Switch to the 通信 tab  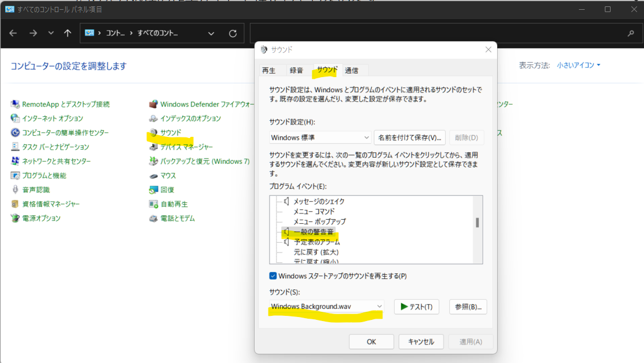(351, 70)
